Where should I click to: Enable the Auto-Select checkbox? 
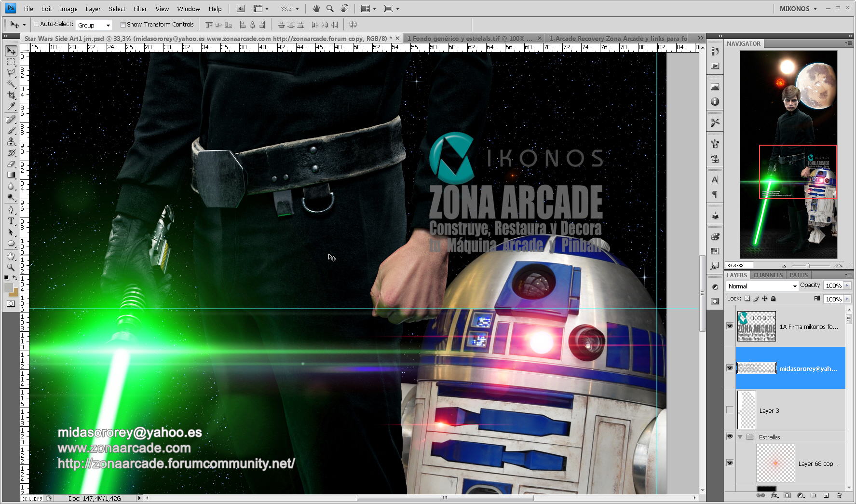pos(36,24)
